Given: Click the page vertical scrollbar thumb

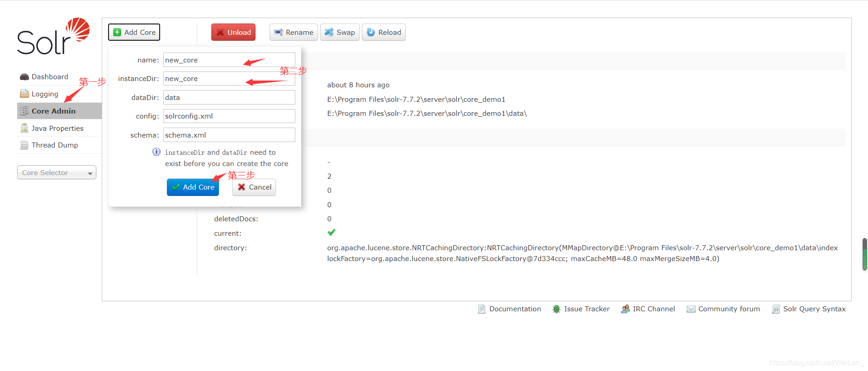Looking at the screenshot, I should [865, 254].
